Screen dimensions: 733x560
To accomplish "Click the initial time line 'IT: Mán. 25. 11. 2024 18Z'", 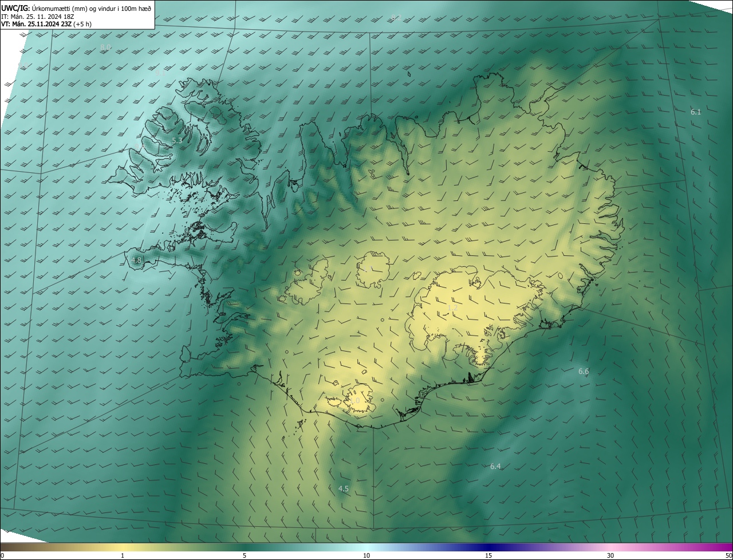I will coord(37,17).
